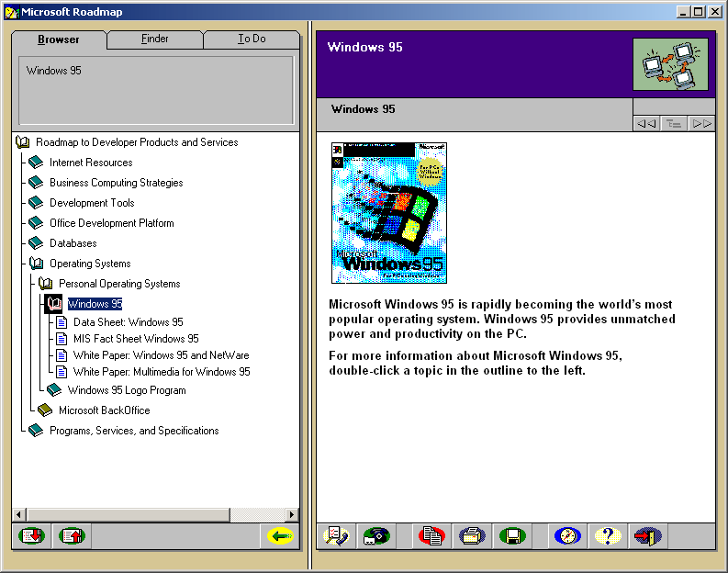Screen dimensions: 728x573
Task: Expand the Office Development Platform book
Action: coord(36,222)
